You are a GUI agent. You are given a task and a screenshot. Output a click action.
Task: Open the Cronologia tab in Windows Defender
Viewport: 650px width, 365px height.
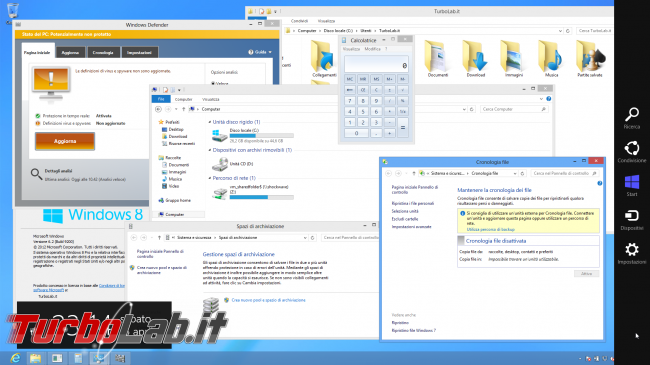coord(103,52)
